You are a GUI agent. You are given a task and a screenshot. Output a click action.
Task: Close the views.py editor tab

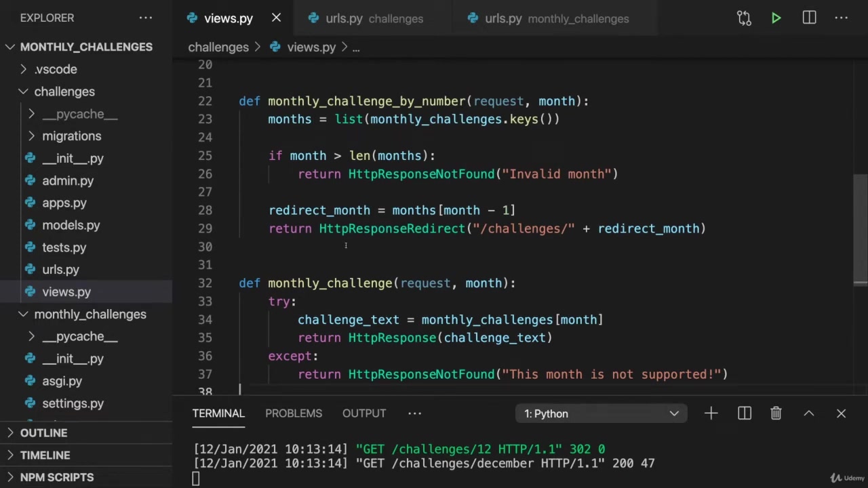276,18
